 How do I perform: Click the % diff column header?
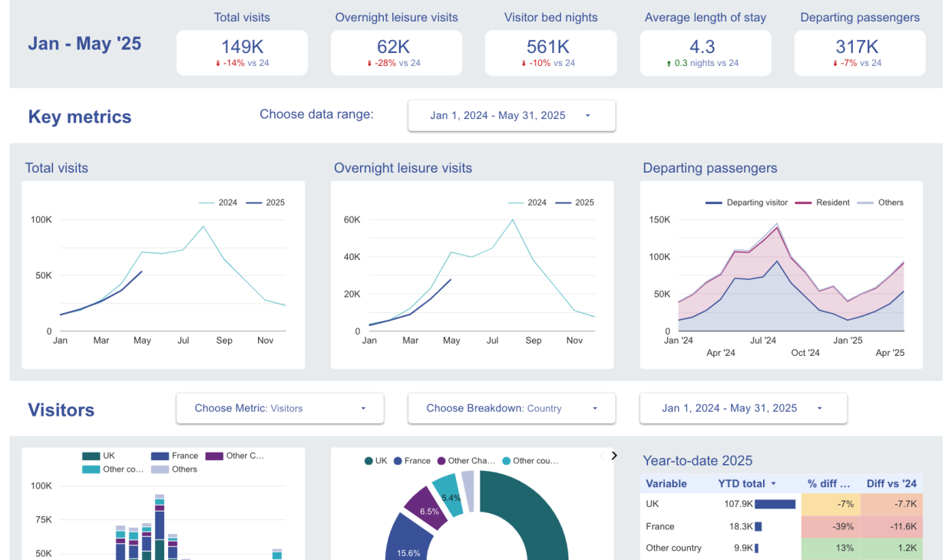(828, 484)
